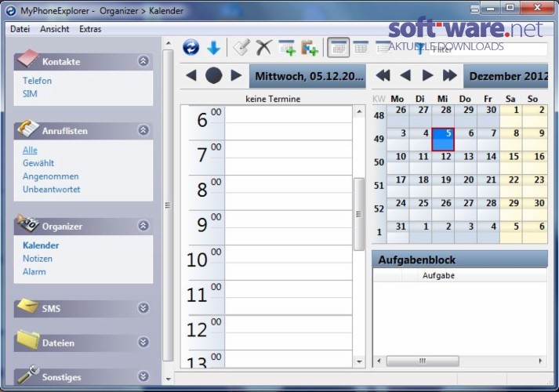Click sidebar scrollbar down arrow
Screen dimensions: 559x392
169,379
